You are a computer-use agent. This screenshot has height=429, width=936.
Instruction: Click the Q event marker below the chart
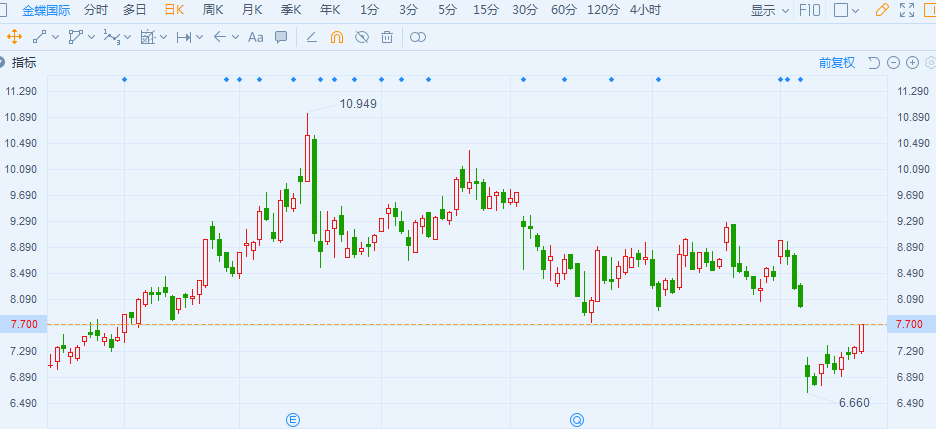tap(577, 420)
